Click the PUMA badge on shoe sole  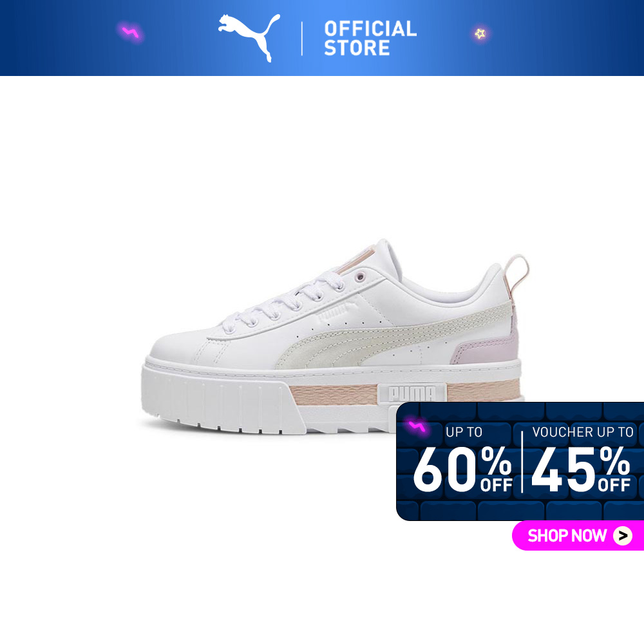pos(412,393)
